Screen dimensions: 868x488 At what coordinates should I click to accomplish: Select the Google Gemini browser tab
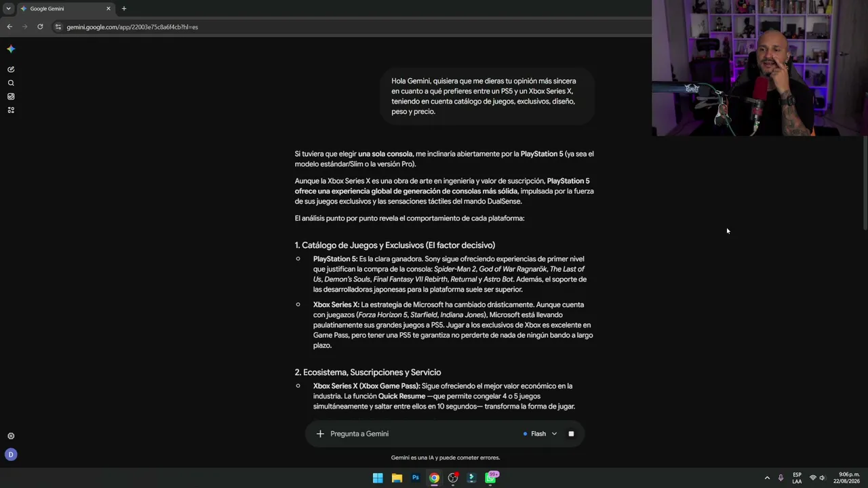click(x=65, y=9)
